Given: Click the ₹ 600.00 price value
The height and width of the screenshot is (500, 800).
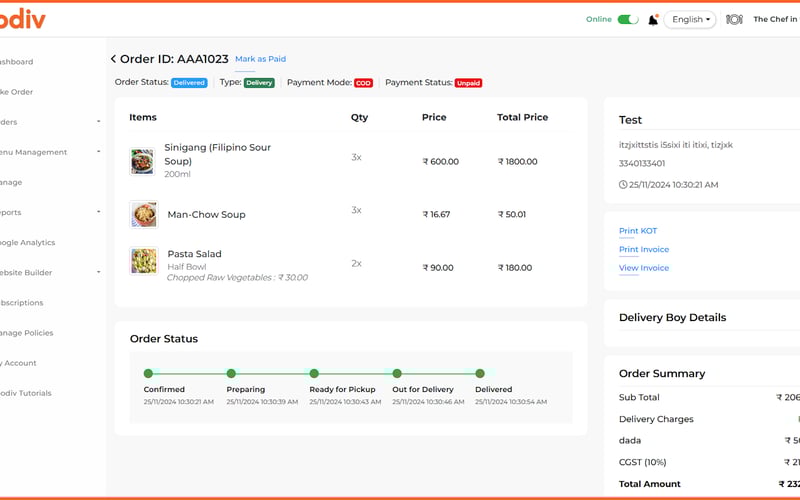Looking at the screenshot, I should (x=441, y=162).
